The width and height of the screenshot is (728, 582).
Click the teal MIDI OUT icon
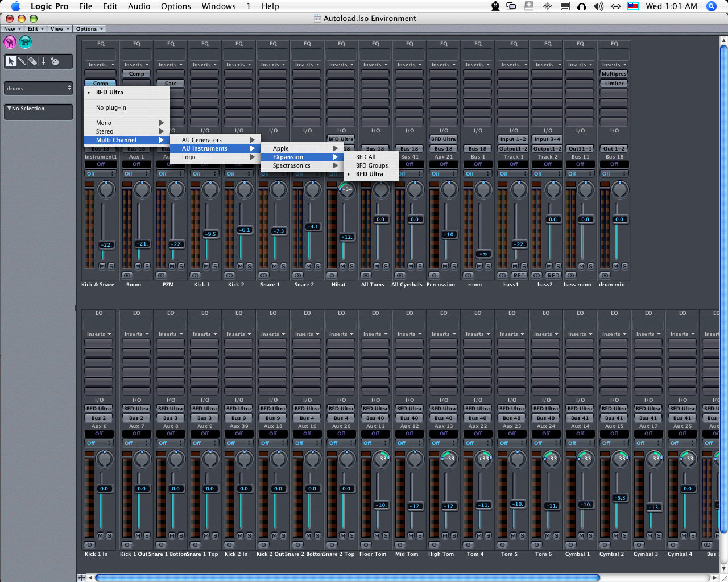point(25,42)
